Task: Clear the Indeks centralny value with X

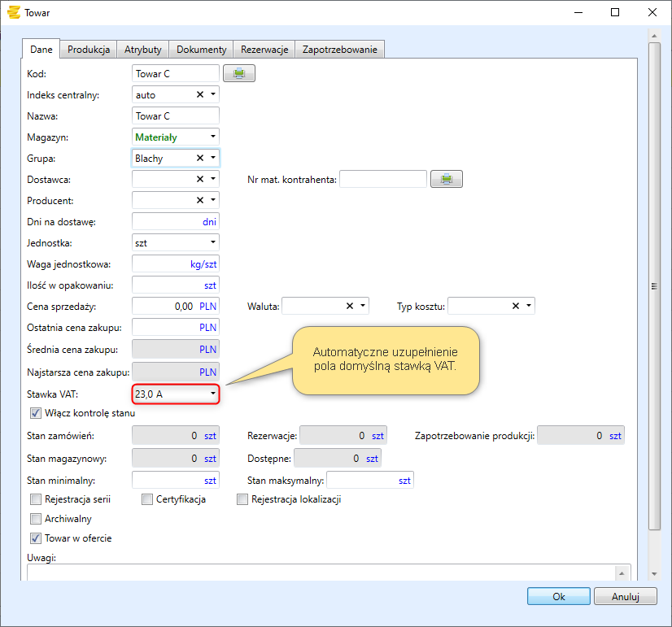Action: pyautogui.click(x=200, y=95)
